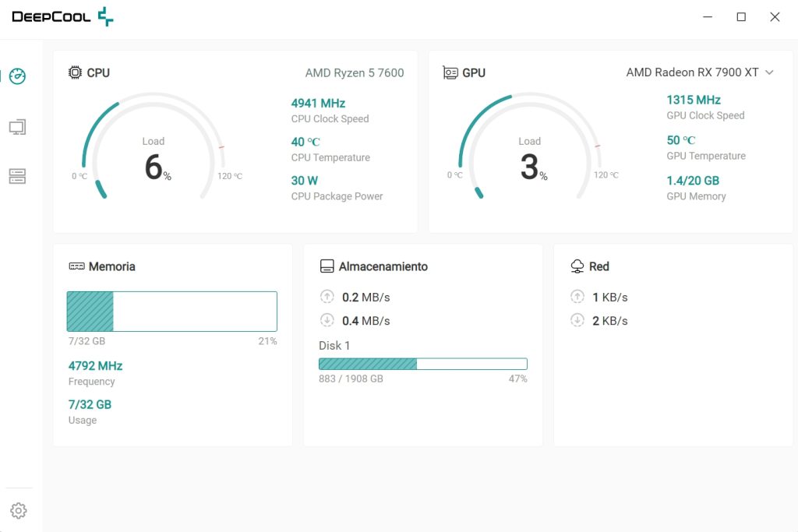Click the Memoria RAM icon
Screen dimensions: 798x532
77,266
